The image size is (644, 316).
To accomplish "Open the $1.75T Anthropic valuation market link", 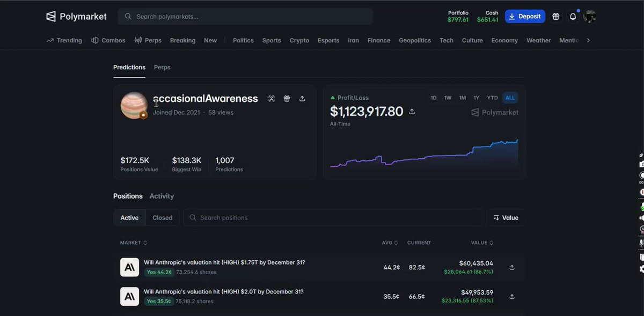I will tap(224, 262).
